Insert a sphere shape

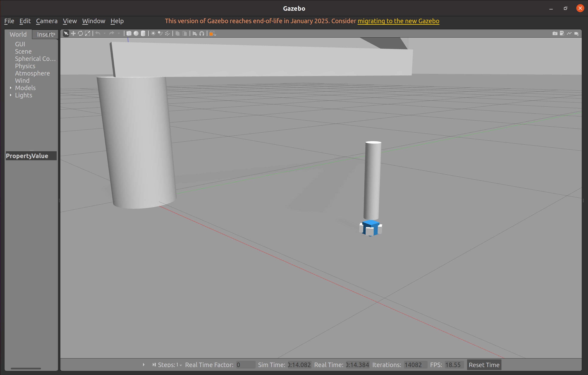tap(136, 33)
